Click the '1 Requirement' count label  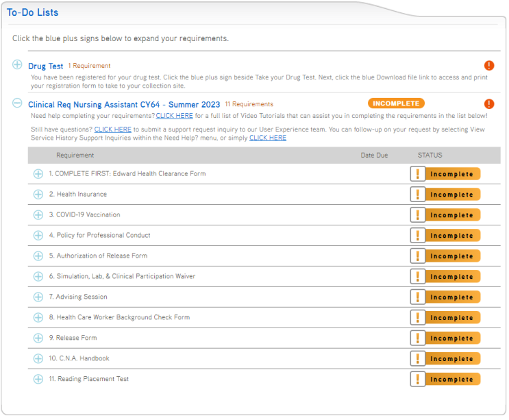pos(89,66)
